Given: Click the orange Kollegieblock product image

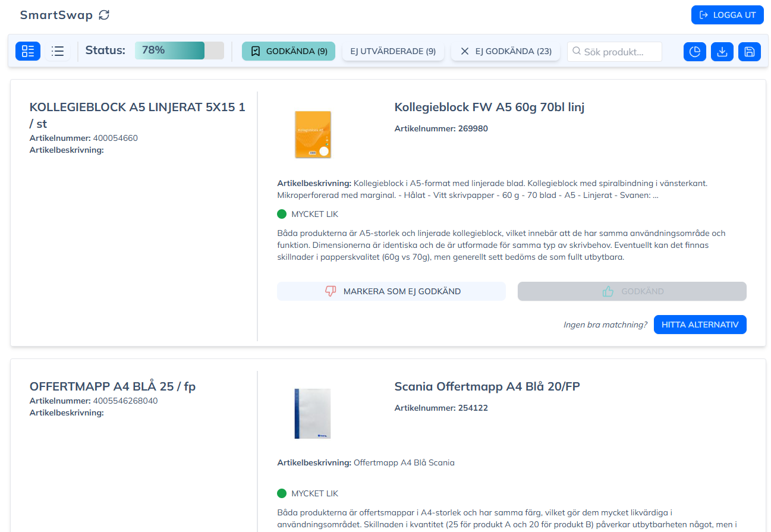Looking at the screenshot, I should tap(313, 134).
